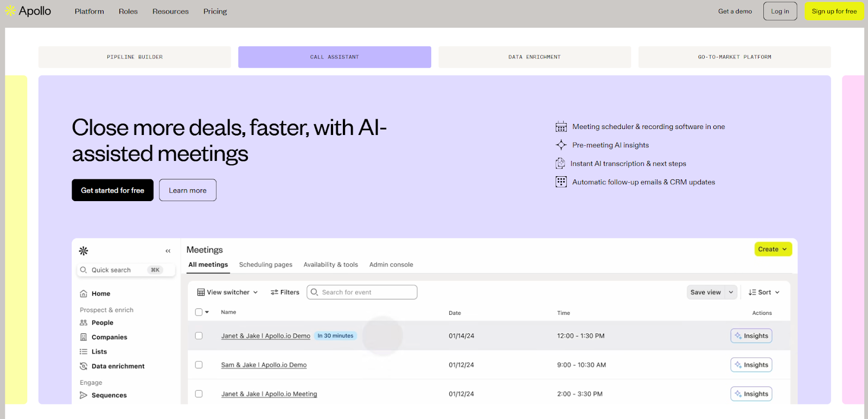This screenshot has width=868, height=419.
Task: Click sparkle icon beside Pre-meeting AI insights
Action: [x=561, y=145]
